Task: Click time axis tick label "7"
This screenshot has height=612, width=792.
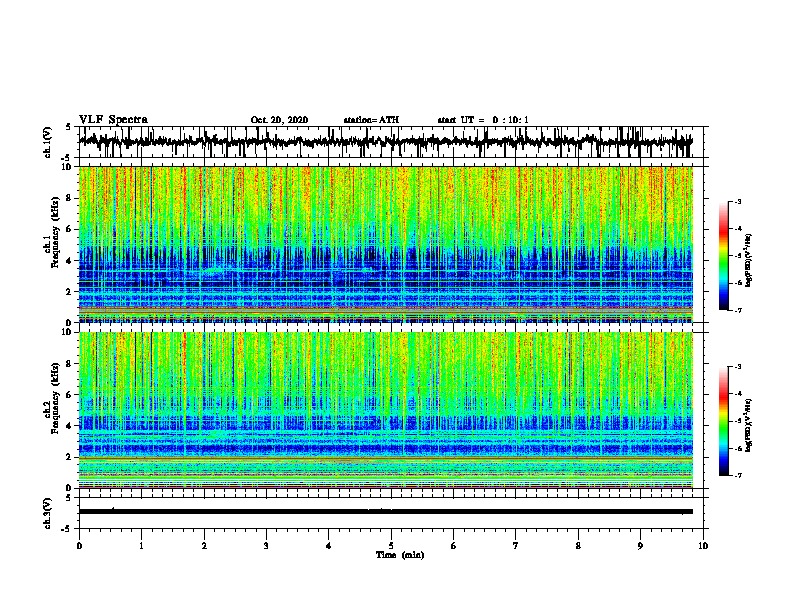Action: click(x=516, y=545)
